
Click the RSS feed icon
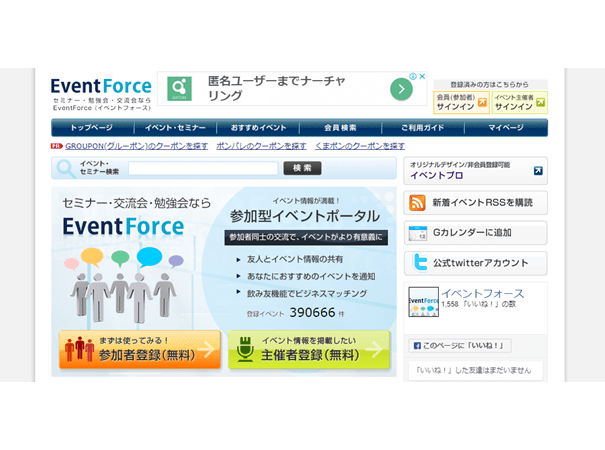pos(418,203)
